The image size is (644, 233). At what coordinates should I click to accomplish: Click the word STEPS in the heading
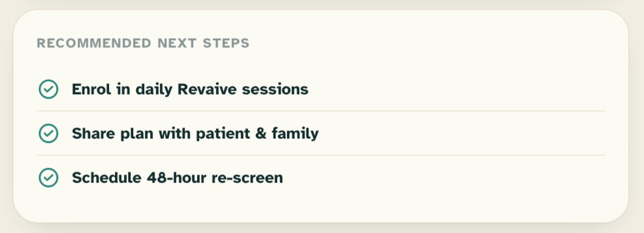(x=226, y=43)
